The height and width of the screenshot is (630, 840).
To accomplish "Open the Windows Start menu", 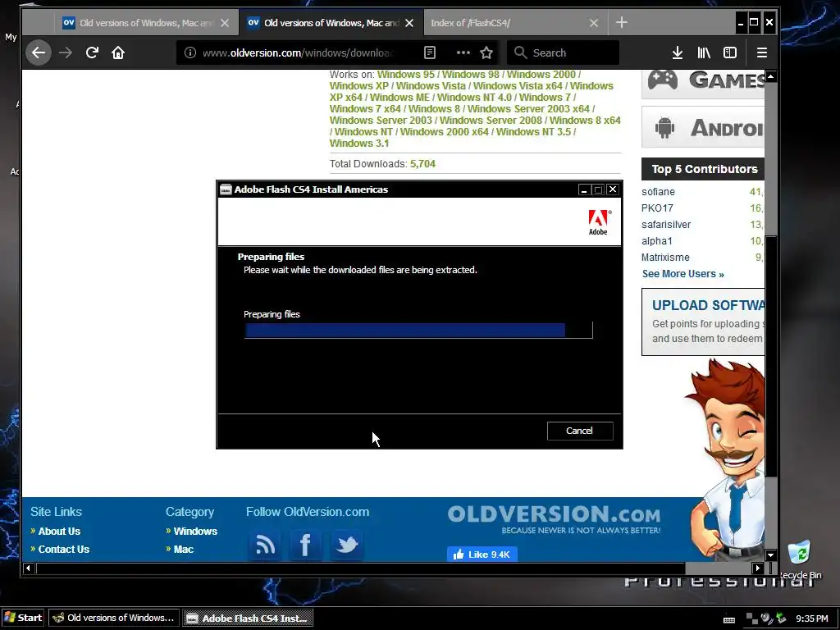I will click(22, 618).
